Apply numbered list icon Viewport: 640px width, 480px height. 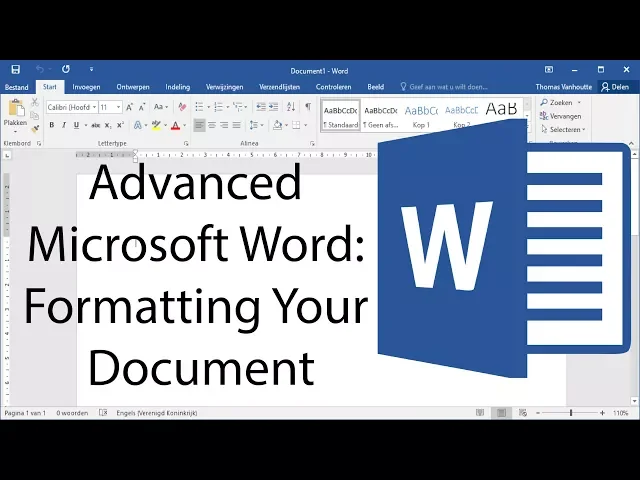(x=218, y=107)
